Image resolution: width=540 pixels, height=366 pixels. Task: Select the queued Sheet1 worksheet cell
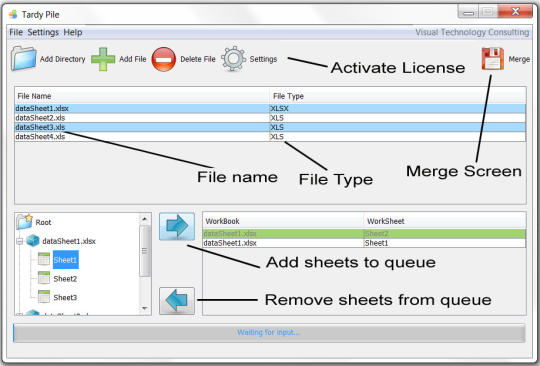pyautogui.click(x=445, y=243)
